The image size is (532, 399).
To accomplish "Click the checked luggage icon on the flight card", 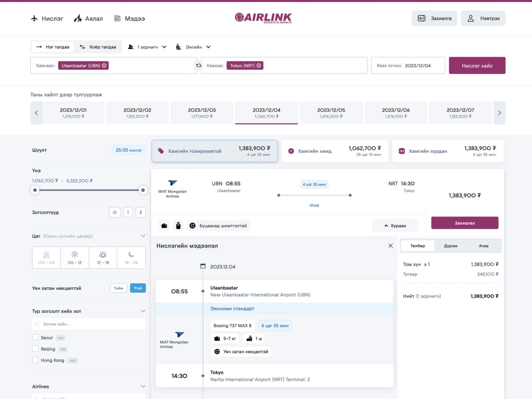I will coord(178,226).
